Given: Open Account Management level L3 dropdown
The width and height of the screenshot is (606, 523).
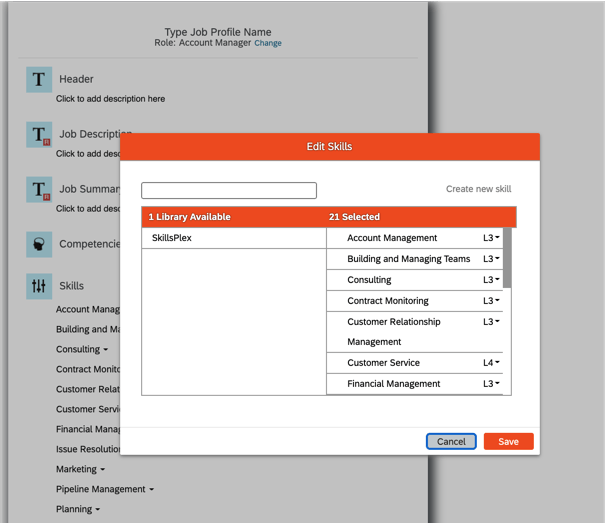Looking at the screenshot, I should pos(491,238).
